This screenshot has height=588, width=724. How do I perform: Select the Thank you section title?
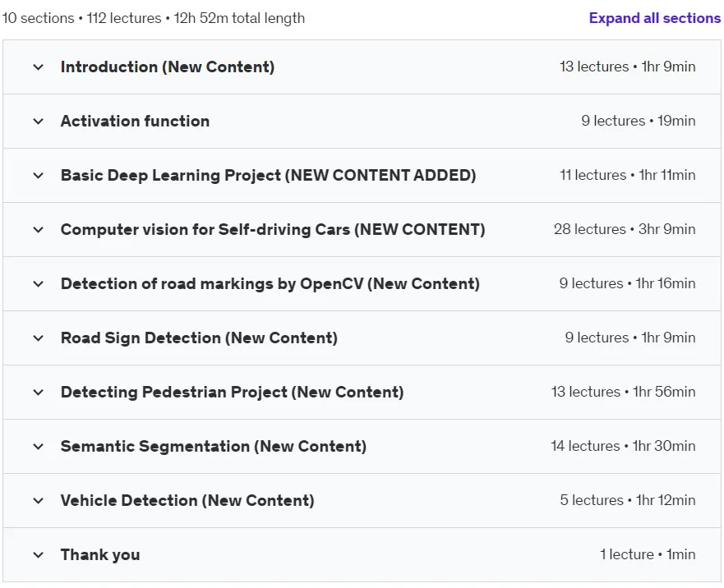(x=100, y=555)
